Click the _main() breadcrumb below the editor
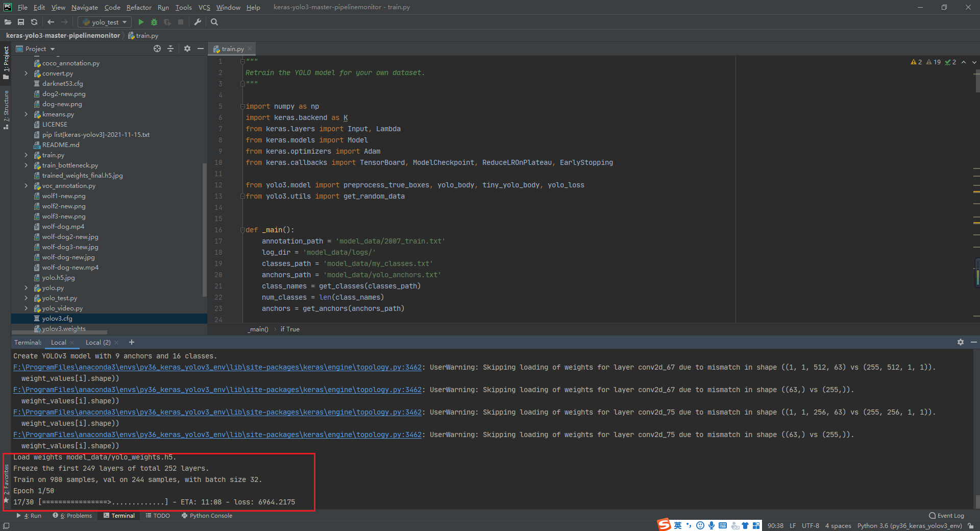The width and height of the screenshot is (980, 531). tap(258, 329)
